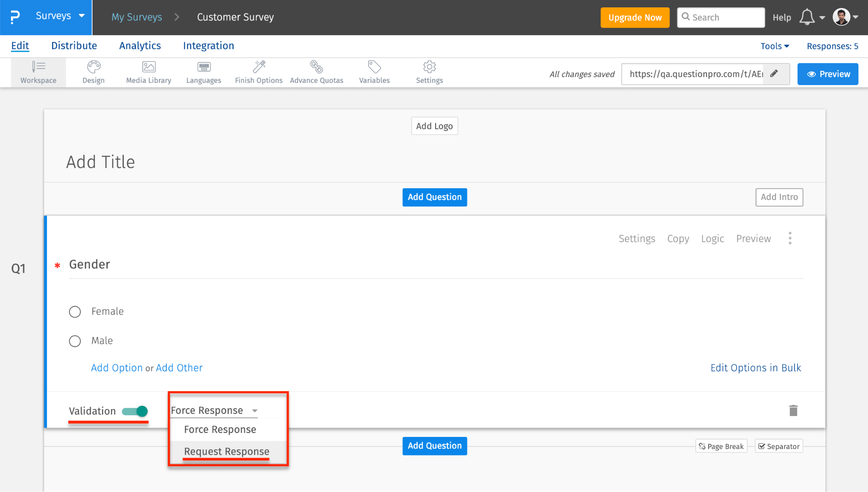Image resolution: width=868 pixels, height=492 pixels.
Task: Click the survey title input field
Action: [x=99, y=162]
